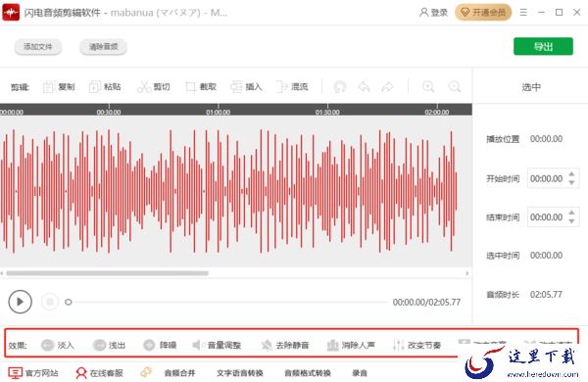Image resolution: width=588 pixels, height=382 pixels.
Task: Open the 音频合并 audio merge tool
Action: (179, 373)
